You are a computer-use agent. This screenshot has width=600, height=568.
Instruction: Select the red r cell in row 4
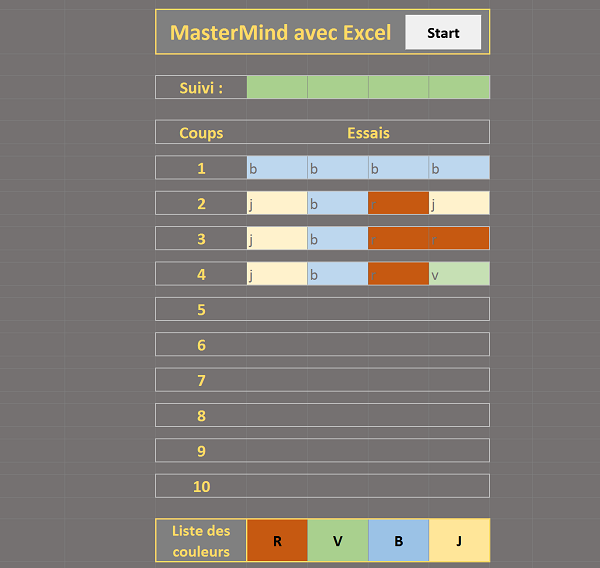398,274
